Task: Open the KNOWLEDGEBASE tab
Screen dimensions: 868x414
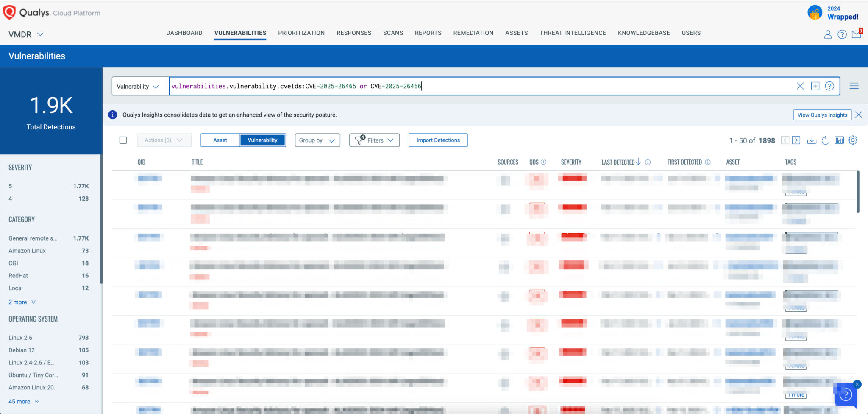Action: click(644, 33)
